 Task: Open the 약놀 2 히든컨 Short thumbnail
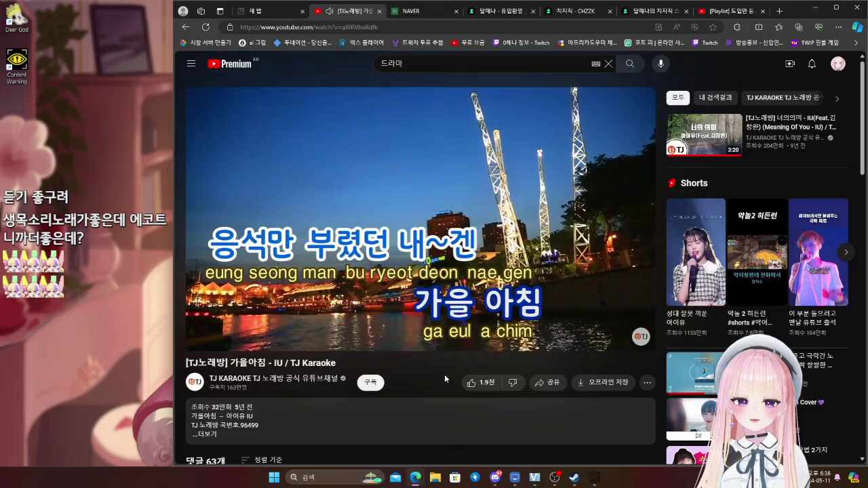point(757,252)
